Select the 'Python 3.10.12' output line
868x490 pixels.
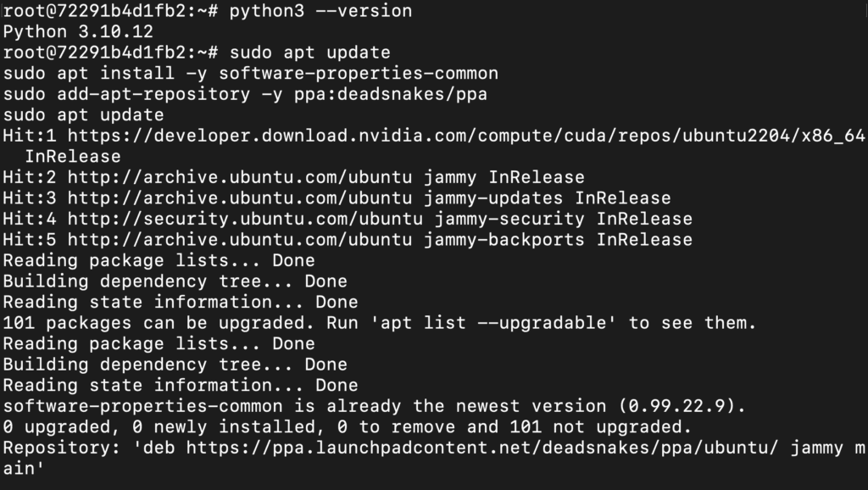pyautogui.click(x=78, y=32)
